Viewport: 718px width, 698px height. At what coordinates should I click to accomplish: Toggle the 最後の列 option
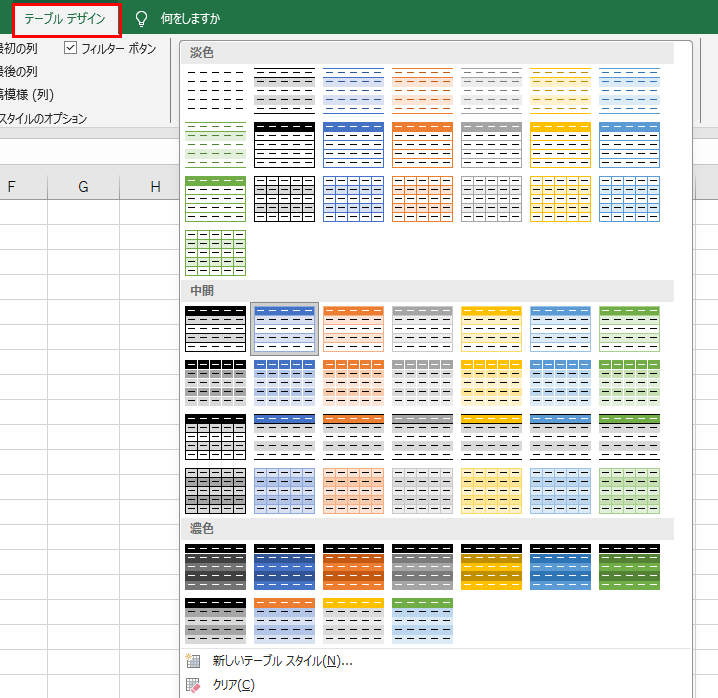point(18,71)
